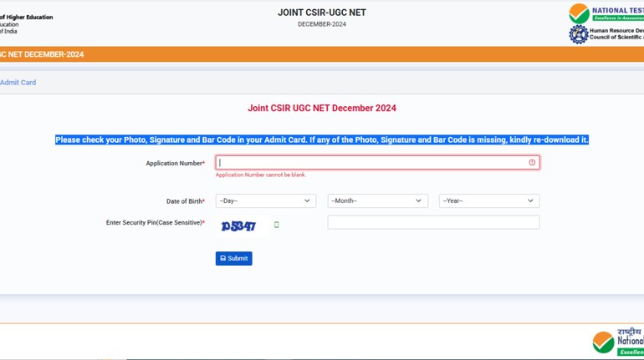This screenshot has width=644, height=360.
Task: Click the Security Pin text input box
Action: click(x=433, y=222)
